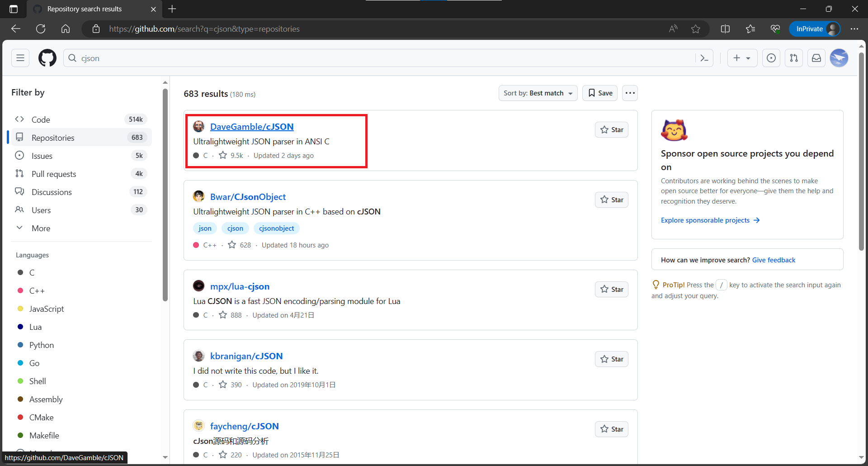This screenshot has height=466, width=868.
Task: Save this search with Save button
Action: coord(600,93)
